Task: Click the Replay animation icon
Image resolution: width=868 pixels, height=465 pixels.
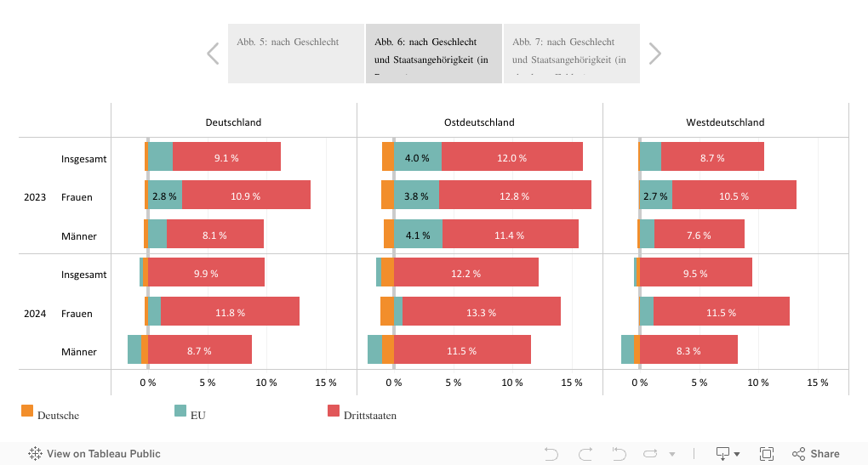Action: tap(652, 454)
